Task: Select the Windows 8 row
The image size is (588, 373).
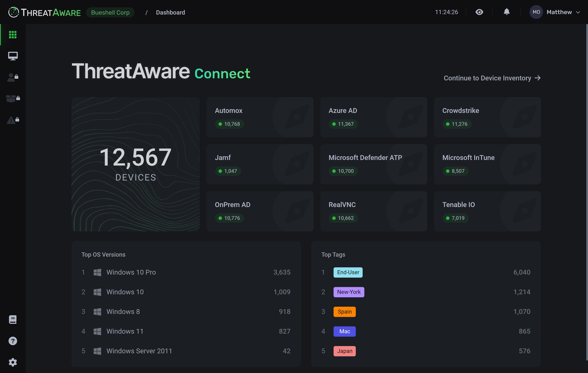Action: pyautogui.click(x=186, y=312)
